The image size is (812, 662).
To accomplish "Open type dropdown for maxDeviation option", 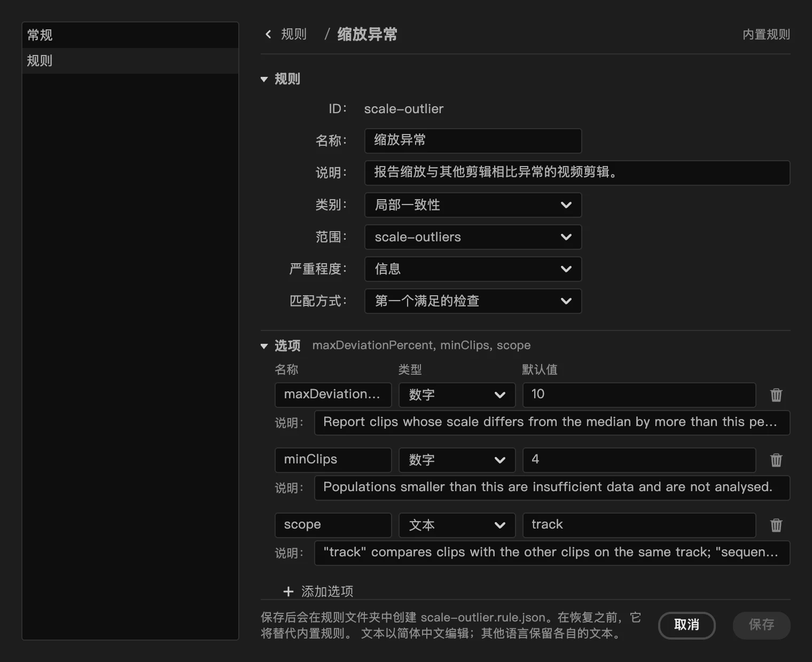I will [457, 395].
